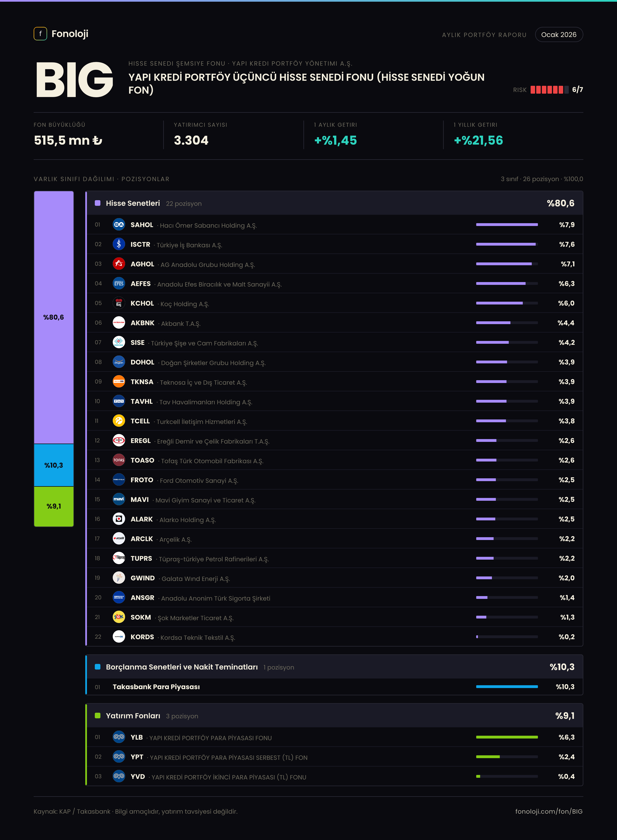Open the ALARK Alarko Holding logo
The width and height of the screenshot is (617, 840).
point(119,519)
